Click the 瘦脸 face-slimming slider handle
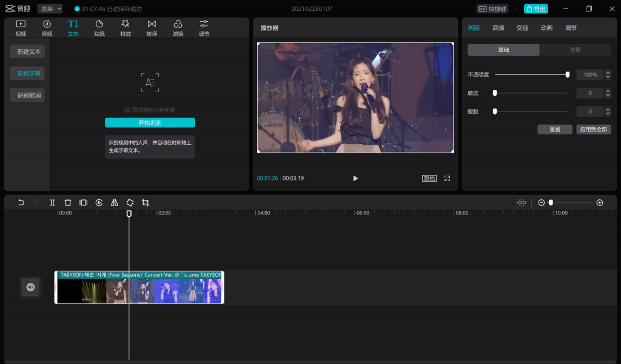 495,111
